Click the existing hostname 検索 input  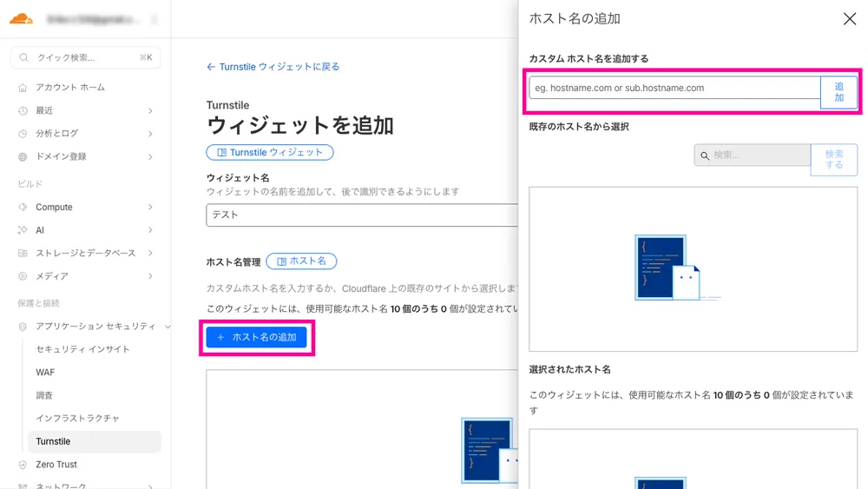point(753,155)
